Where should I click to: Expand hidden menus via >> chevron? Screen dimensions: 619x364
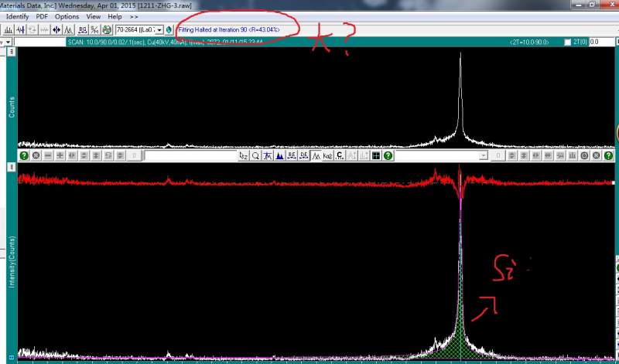pyautogui.click(x=134, y=16)
